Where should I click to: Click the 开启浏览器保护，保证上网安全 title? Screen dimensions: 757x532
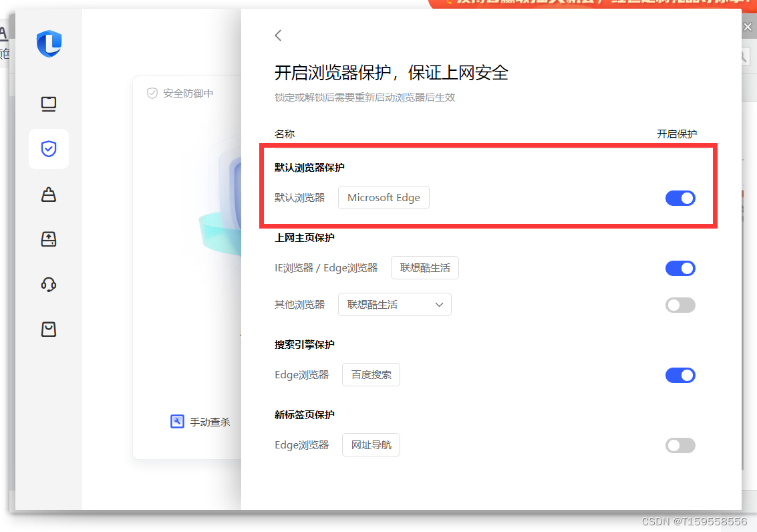[392, 73]
